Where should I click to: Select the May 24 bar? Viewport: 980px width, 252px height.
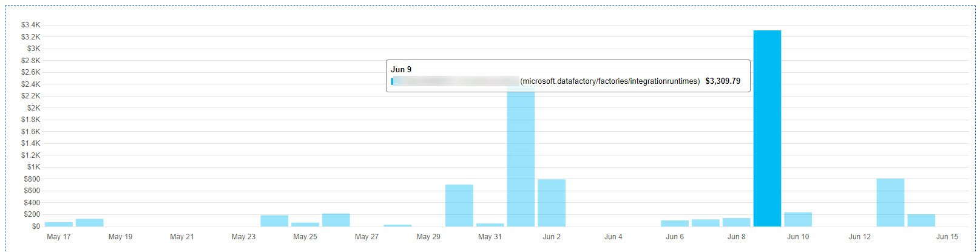(x=274, y=220)
